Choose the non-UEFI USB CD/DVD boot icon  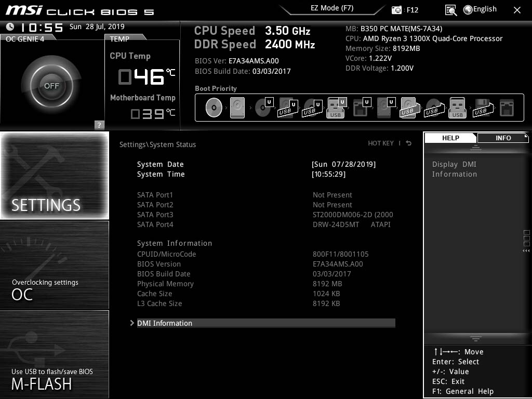pyautogui.click(x=434, y=108)
